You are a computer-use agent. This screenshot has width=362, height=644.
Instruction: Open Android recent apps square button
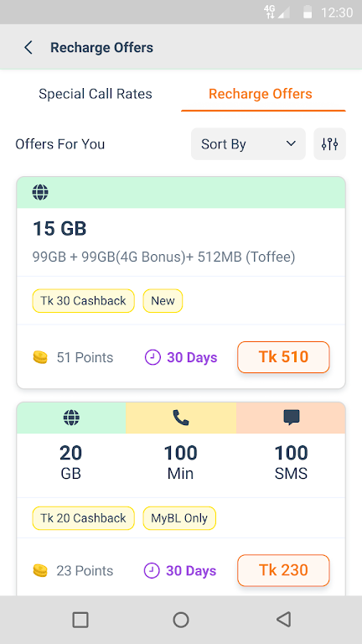point(80,620)
